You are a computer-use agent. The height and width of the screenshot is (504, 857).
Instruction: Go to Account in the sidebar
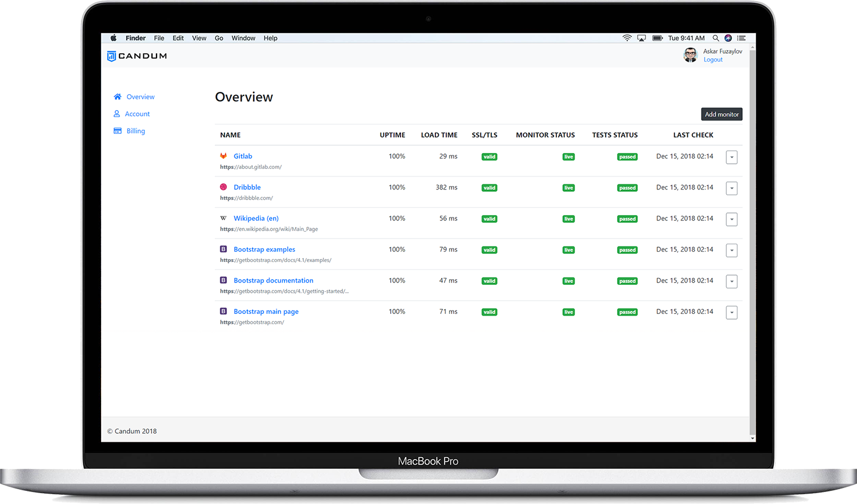coord(137,114)
